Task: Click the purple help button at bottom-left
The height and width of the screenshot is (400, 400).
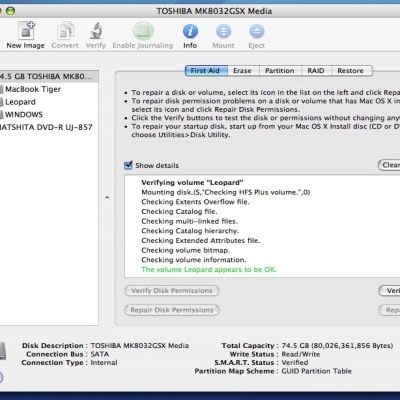Action: pyautogui.click(x=1, y=377)
